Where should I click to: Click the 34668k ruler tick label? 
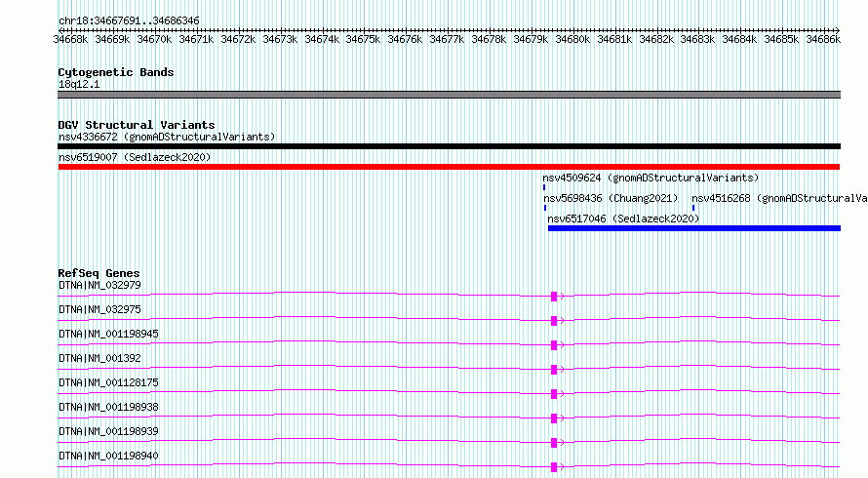click(x=70, y=39)
